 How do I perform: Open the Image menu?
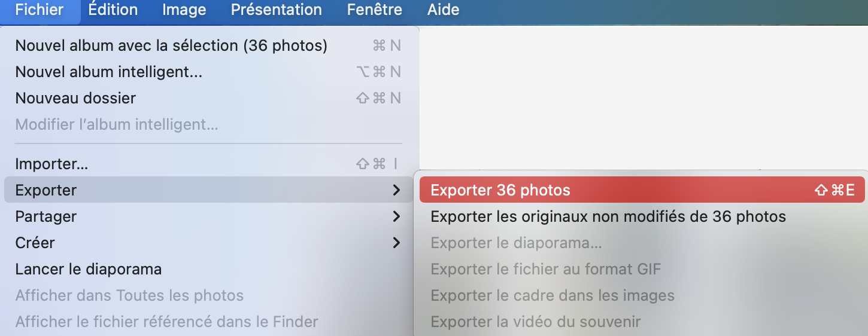pyautogui.click(x=184, y=10)
